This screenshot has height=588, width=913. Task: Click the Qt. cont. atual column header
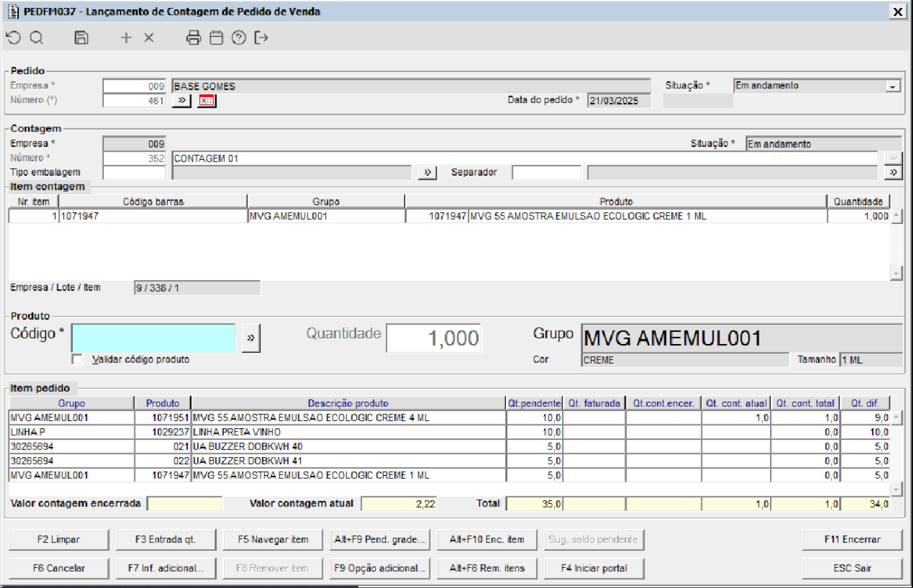(737, 403)
